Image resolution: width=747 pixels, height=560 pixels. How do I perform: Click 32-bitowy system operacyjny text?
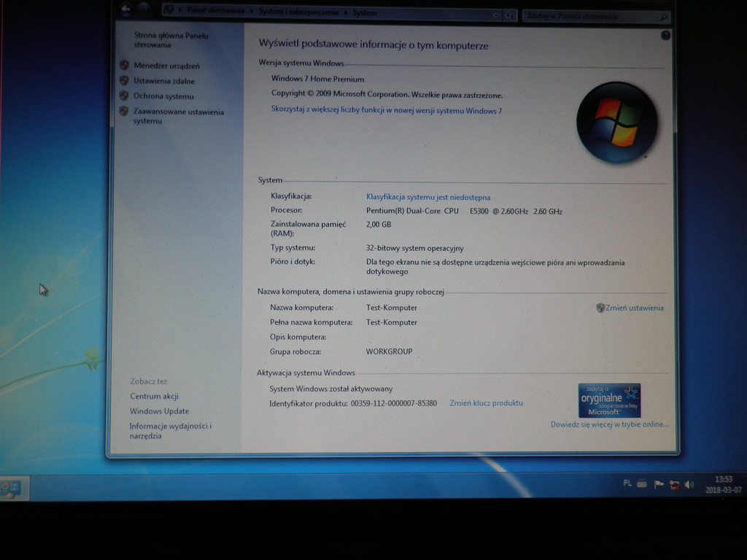point(414,248)
